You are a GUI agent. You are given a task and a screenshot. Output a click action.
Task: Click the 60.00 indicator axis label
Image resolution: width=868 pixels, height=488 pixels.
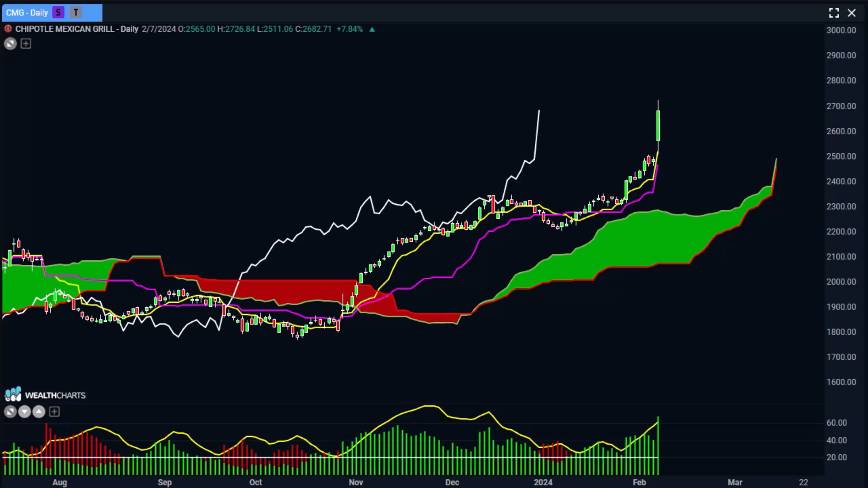[837, 423]
